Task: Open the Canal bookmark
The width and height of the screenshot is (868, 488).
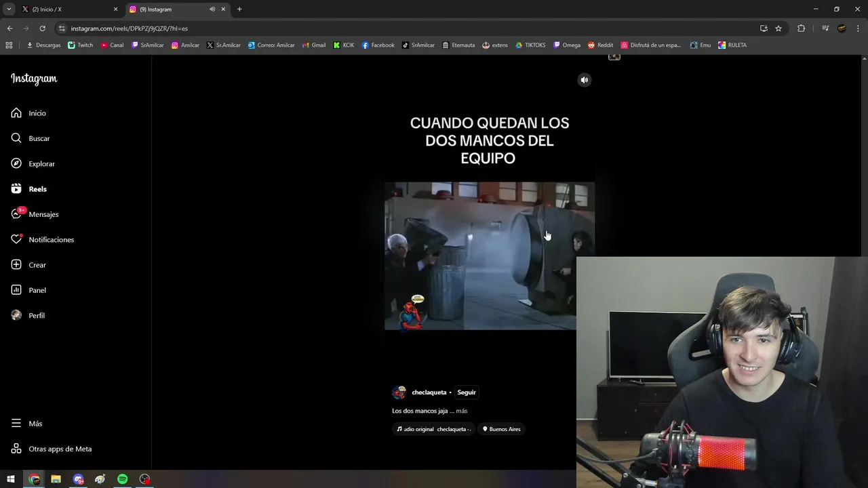Action: [x=113, y=45]
